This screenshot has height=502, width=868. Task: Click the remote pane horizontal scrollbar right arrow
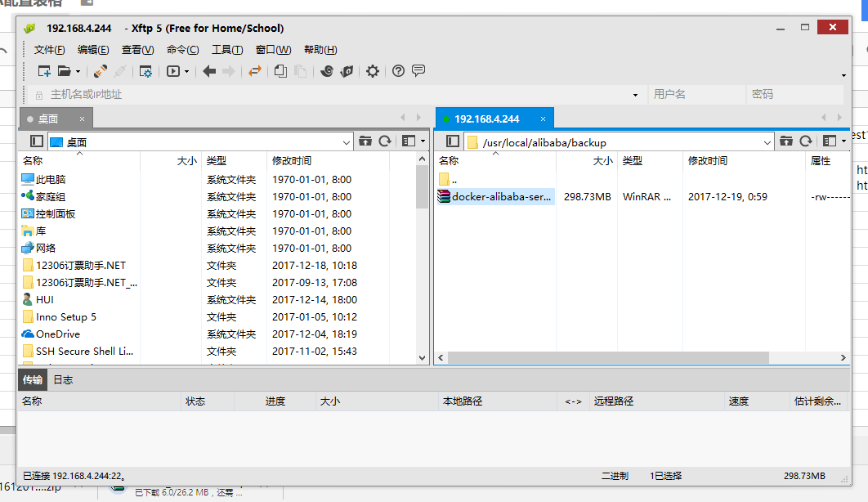843,357
